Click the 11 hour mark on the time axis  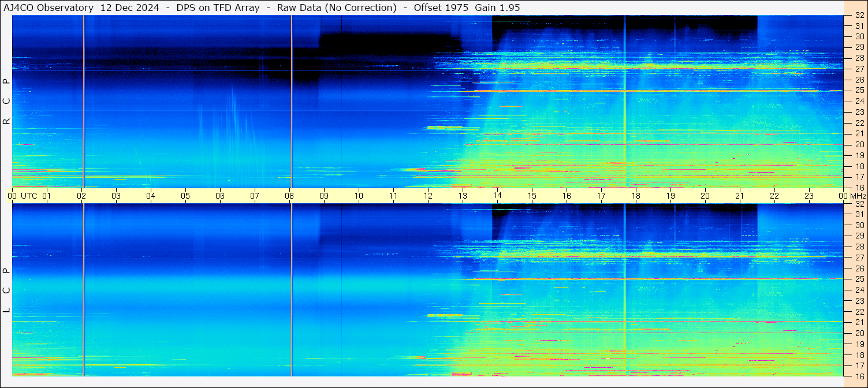[393, 196]
